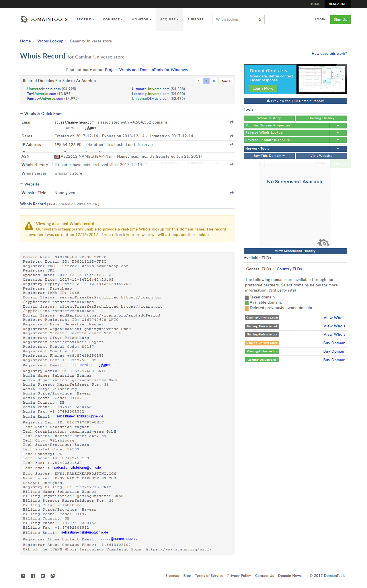Click the share arrow in the Whois History row
367x588 pixels.
point(232,165)
